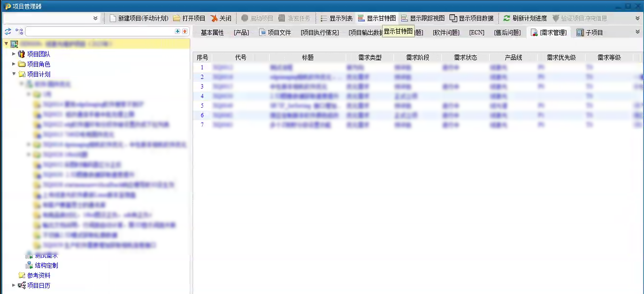Select the 子项目 tab
The height and width of the screenshot is (294, 644).
click(x=590, y=33)
